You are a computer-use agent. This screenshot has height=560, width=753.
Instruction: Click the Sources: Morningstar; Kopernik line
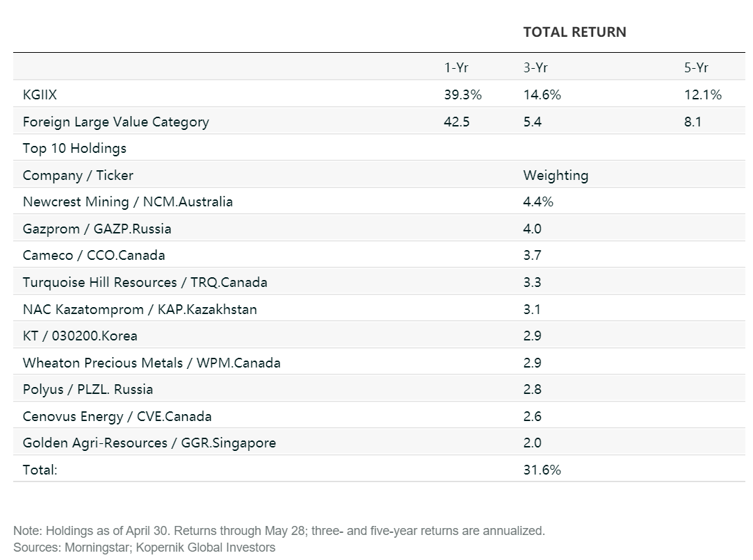[x=144, y=547]
